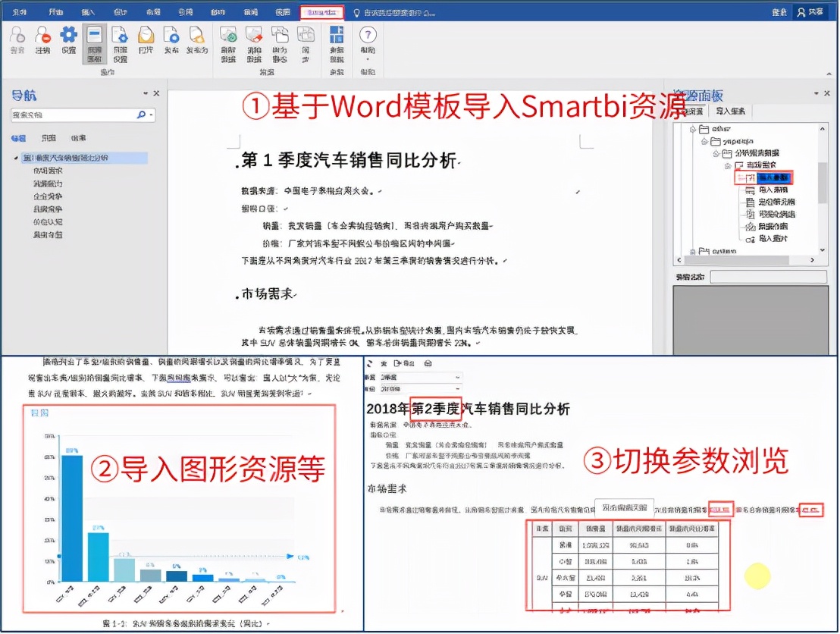Click the sign-in link beside Share
840x634 pixels.
pos(779,12)
